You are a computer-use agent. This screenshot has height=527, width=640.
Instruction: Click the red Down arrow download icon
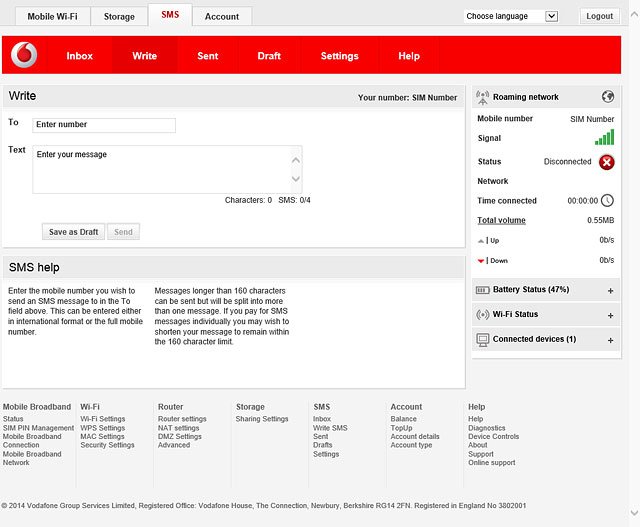[481, 261]
